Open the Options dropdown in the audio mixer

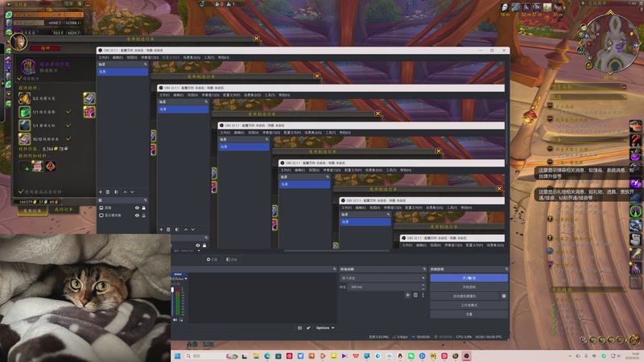(x=325, y=328)
